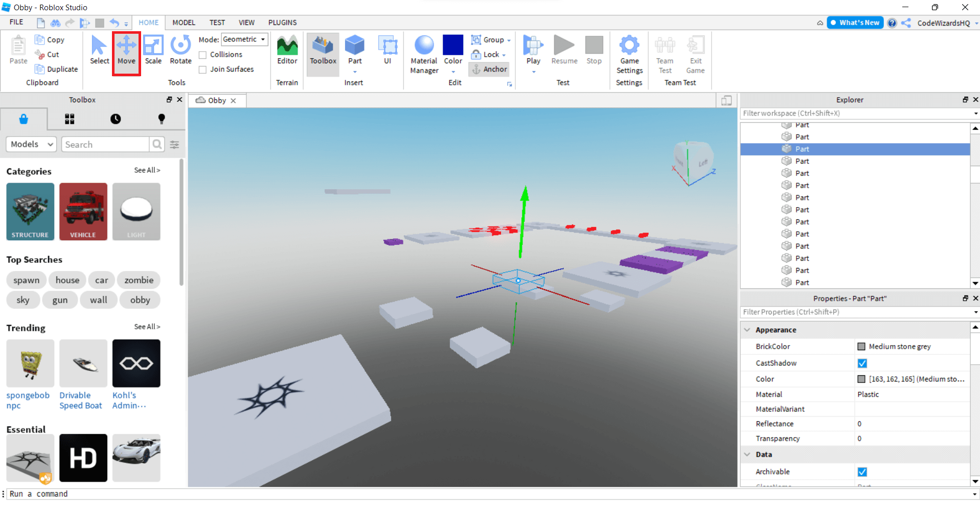Switch to the MODEL ribbon tab
The width and height of the screenshot is (980, 520).
[184, 22]
